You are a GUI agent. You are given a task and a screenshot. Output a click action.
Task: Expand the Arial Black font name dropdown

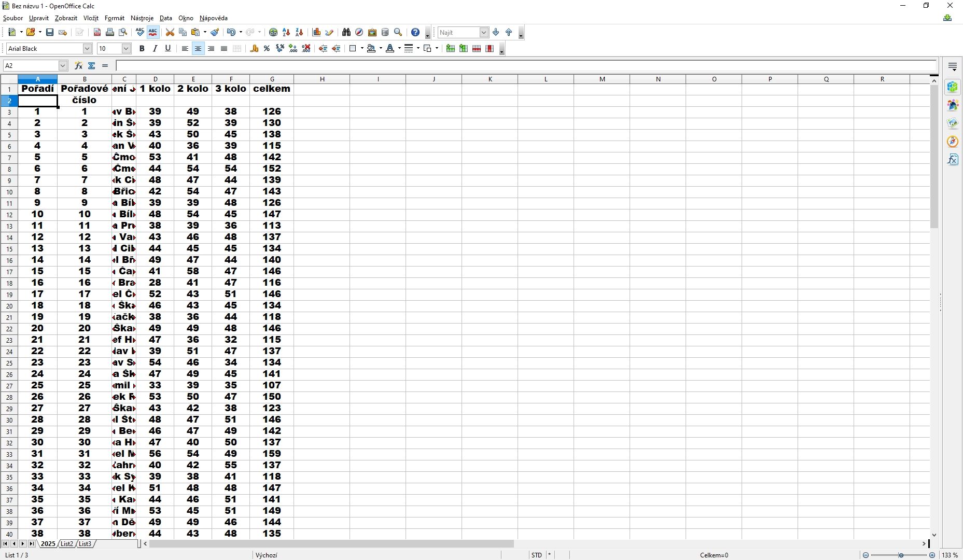click(87, 48)
